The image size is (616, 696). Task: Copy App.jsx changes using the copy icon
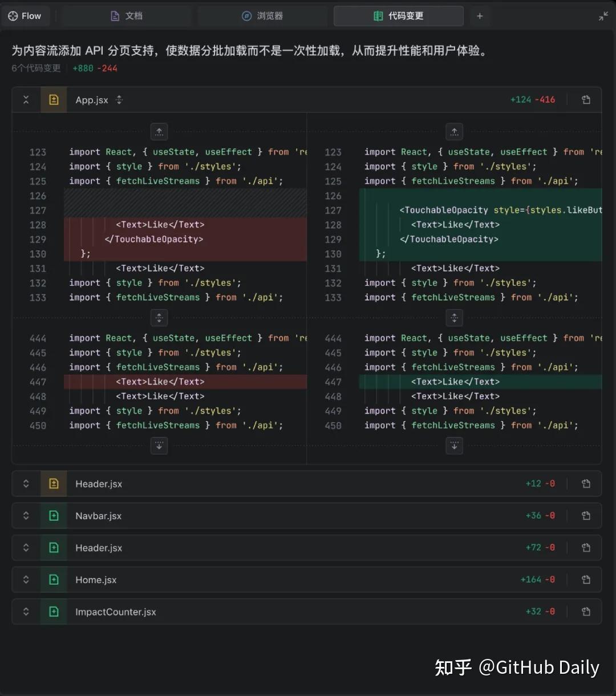click(x=586, y=100)
